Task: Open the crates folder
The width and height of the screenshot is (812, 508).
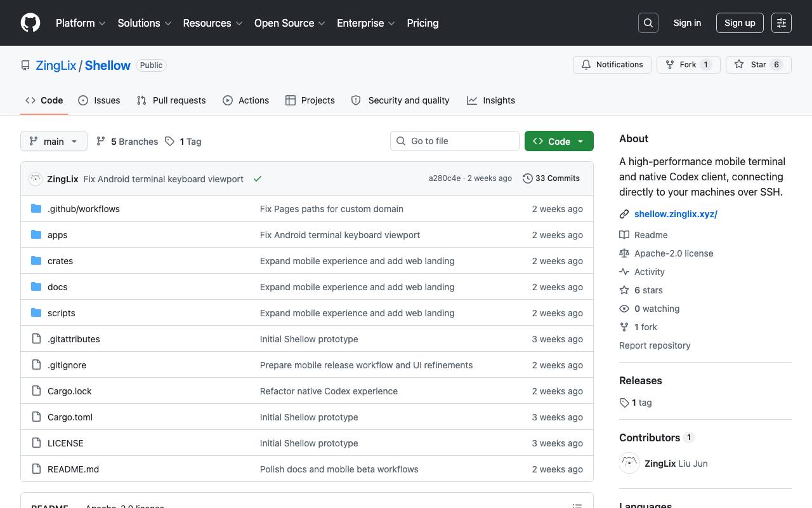Action: point(60,261)
